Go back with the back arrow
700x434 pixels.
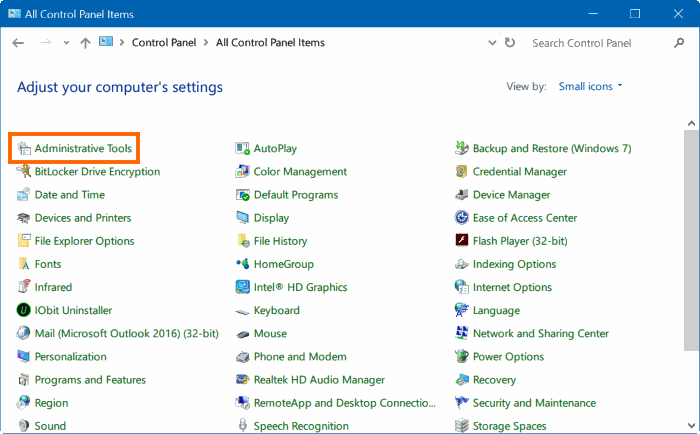18,43
